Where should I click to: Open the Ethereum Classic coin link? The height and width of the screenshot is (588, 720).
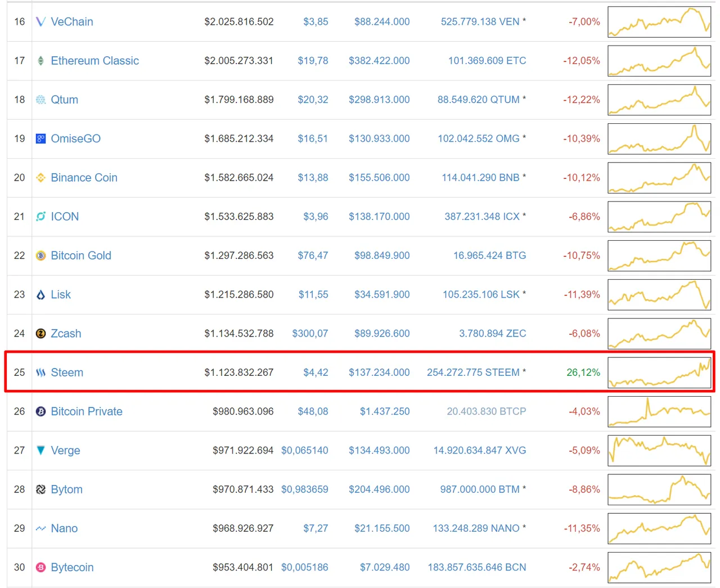(94, 61)
